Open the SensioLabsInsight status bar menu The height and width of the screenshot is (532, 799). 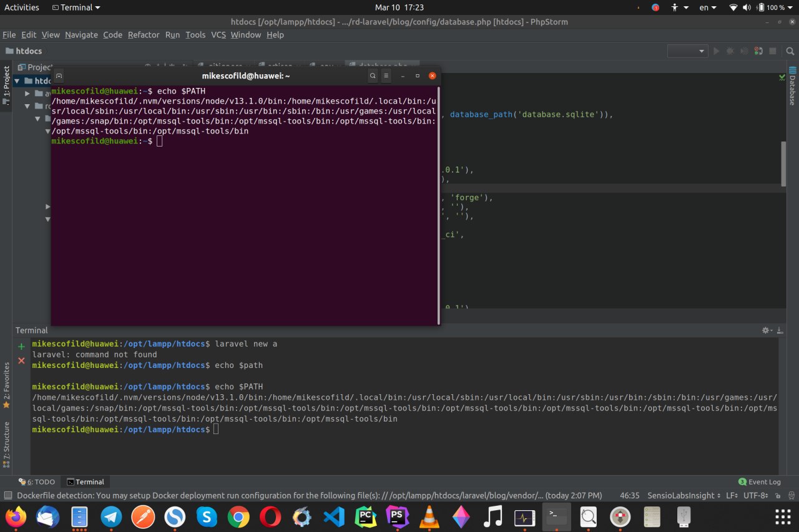(684, 495)
